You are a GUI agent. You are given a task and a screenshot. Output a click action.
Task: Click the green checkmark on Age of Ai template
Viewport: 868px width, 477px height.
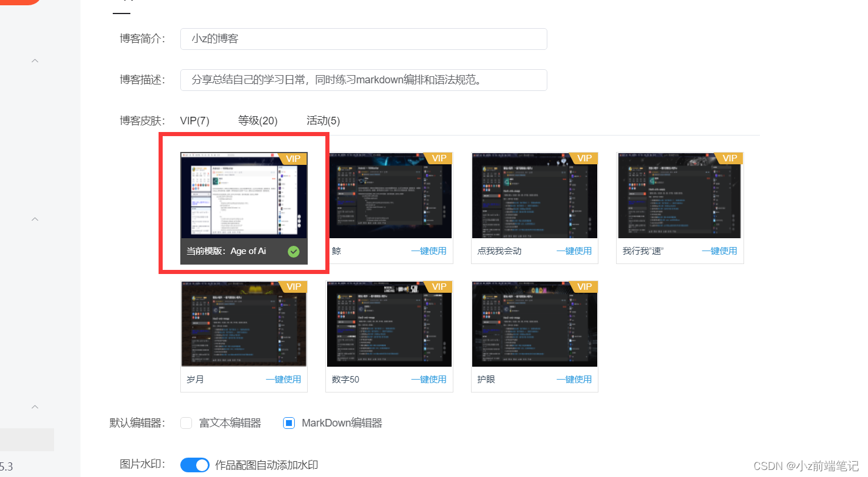coord(294,251)
